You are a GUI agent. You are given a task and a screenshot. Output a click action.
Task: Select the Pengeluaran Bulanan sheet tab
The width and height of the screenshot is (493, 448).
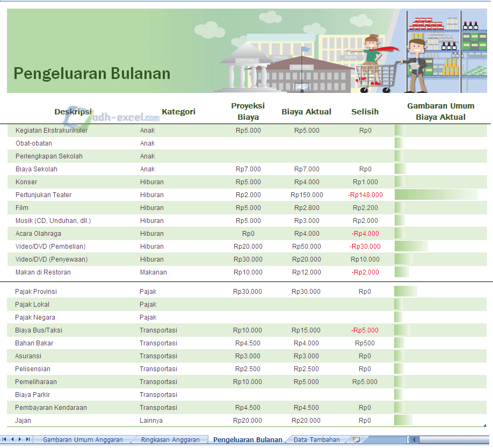[x=248, y=439]
